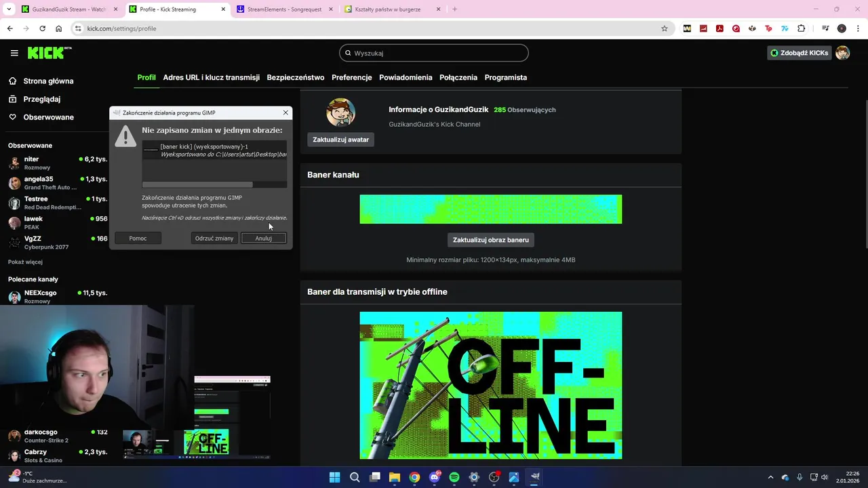Click Anuluj in the GIMP dialog
Screen dimensions: 868x488
point(264,238)
